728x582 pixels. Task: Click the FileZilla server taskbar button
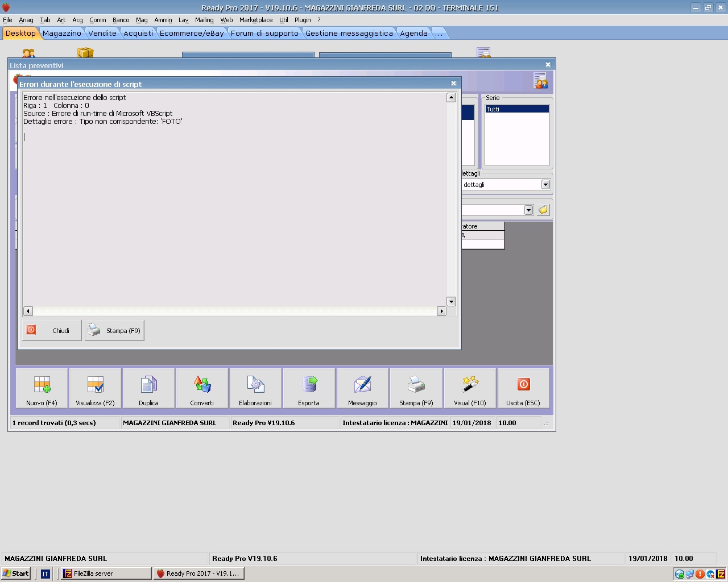click(x=106, y=573)
